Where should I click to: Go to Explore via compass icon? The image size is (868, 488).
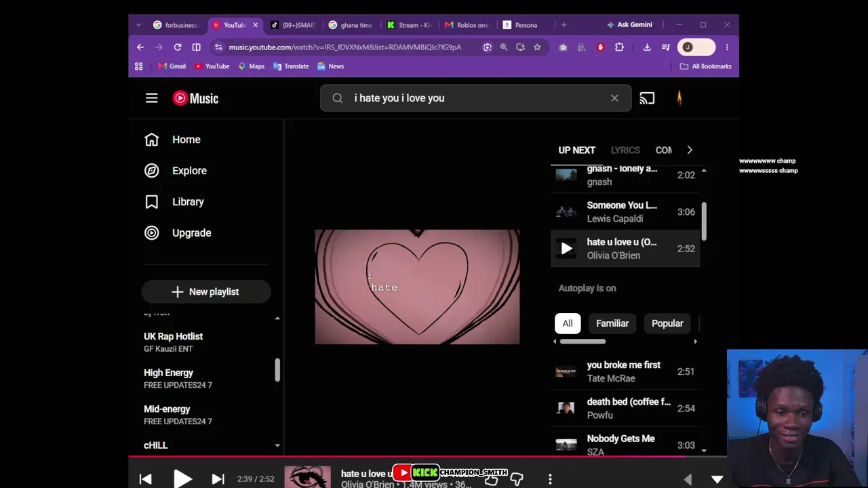[x=151, y=171]
